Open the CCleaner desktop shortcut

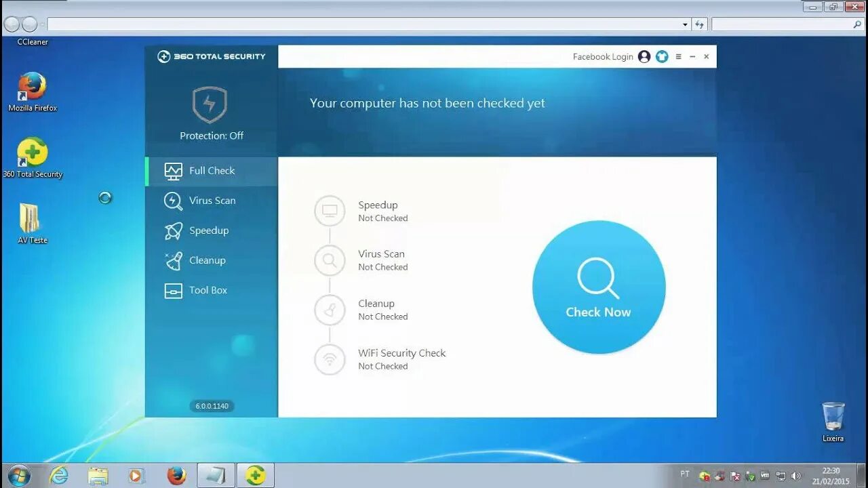33,41
